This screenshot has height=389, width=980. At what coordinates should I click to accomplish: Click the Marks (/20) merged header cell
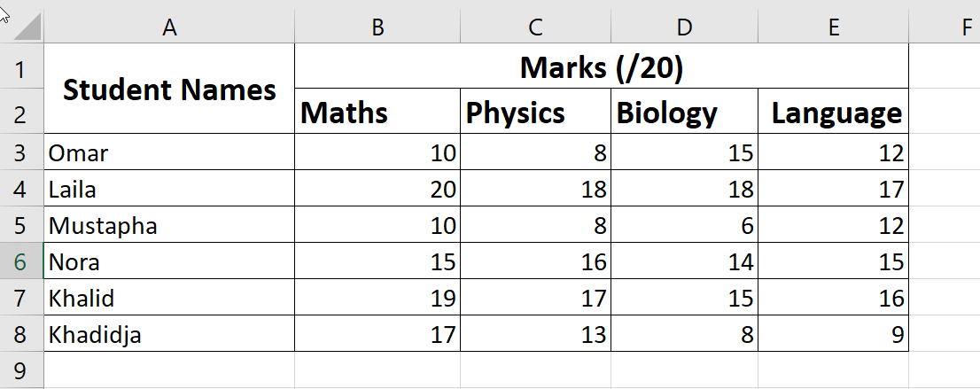pyautogui.click(x=601, y=67)
